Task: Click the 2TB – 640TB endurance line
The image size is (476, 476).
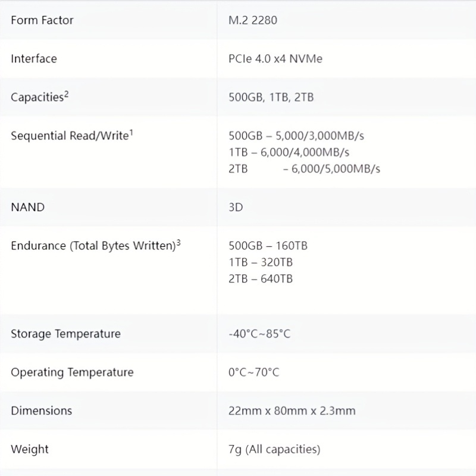Action: (x=261, y=278)
